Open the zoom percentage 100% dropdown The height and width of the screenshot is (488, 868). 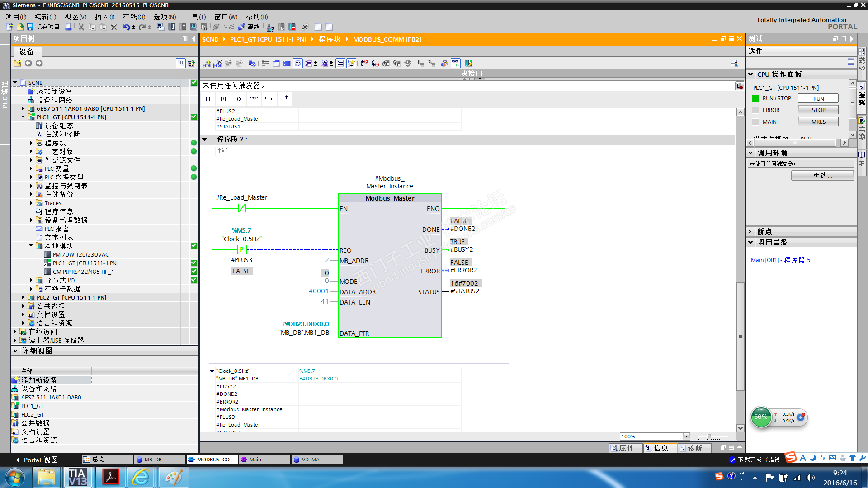pos(686,436)
